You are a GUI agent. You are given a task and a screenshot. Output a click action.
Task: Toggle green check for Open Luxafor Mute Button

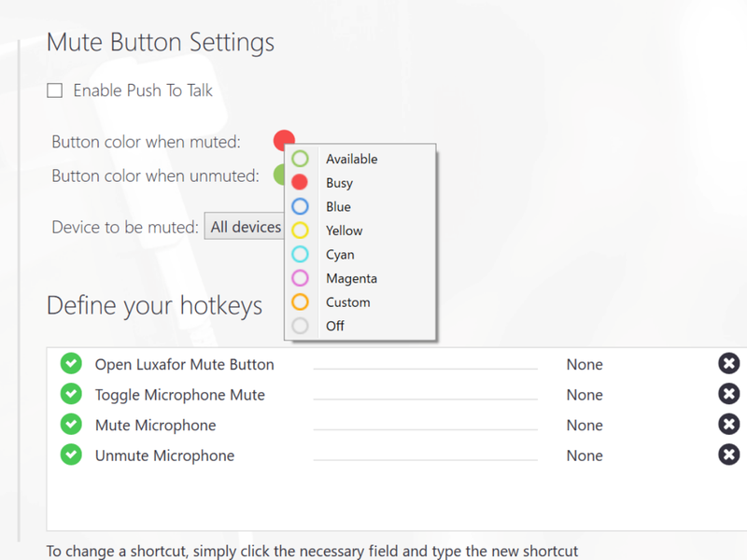(71, 364)
